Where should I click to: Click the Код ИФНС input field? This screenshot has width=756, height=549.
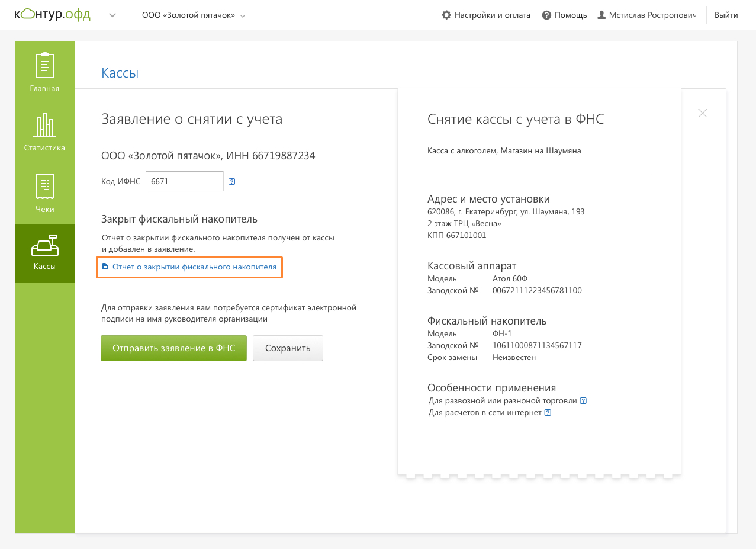184,182
